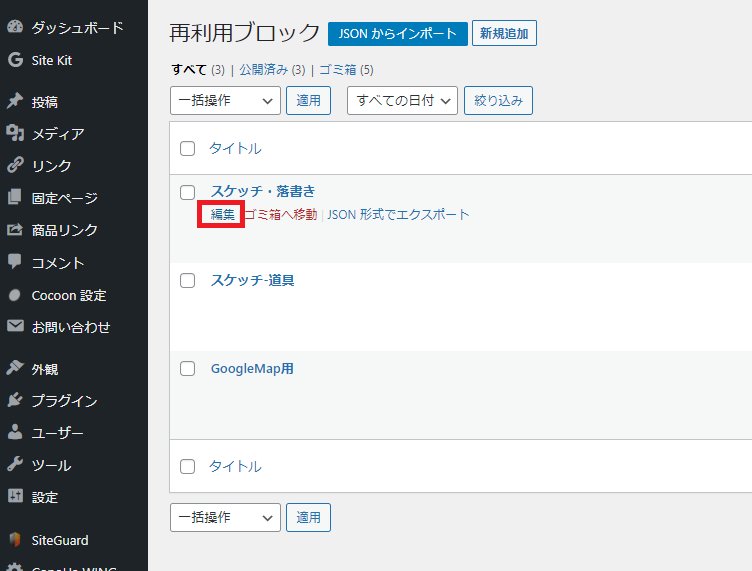The image size is (752, 571).
Task: Open the コメント menu item
Action: (x=58, y=263)
